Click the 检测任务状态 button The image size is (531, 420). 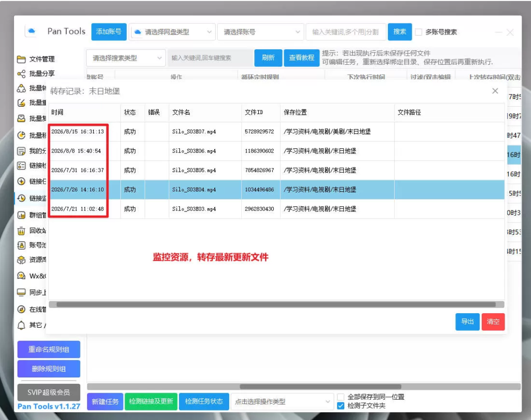tap(204, 401)
